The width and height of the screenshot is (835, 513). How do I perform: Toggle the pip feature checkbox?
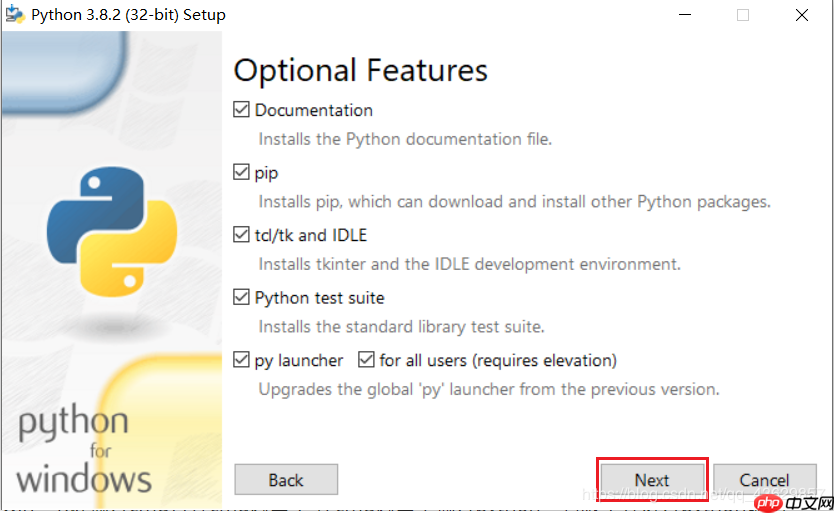point(241,172)
